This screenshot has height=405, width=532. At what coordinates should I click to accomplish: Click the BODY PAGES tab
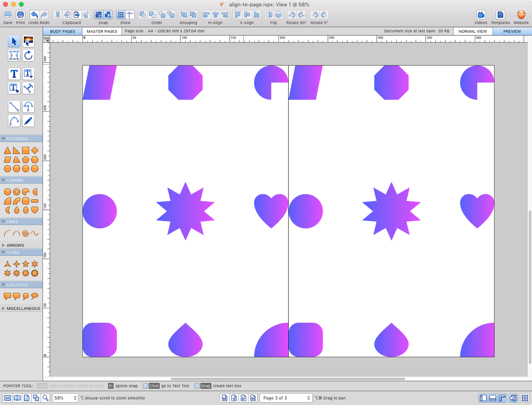62,31
